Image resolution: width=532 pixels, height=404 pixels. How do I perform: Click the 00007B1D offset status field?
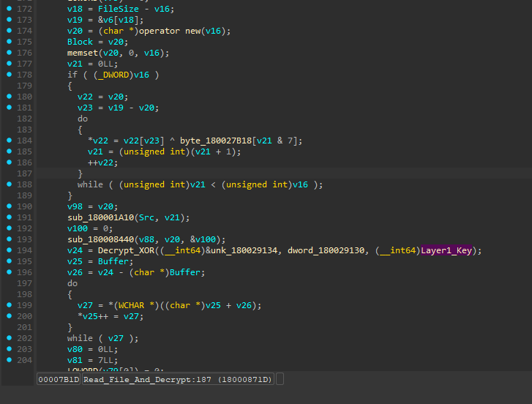click(x=59, y=379)
